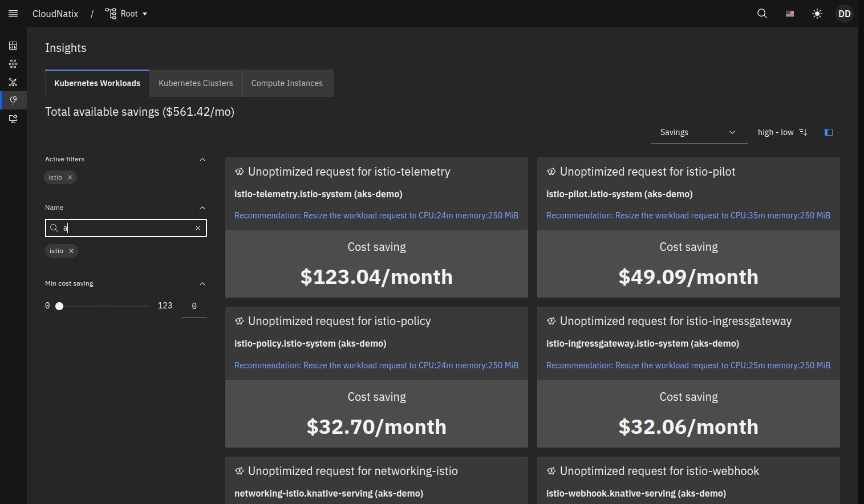Open the DD user avatar menu
864x504 pixels.
pyautogui.click(x=844, y=14)
